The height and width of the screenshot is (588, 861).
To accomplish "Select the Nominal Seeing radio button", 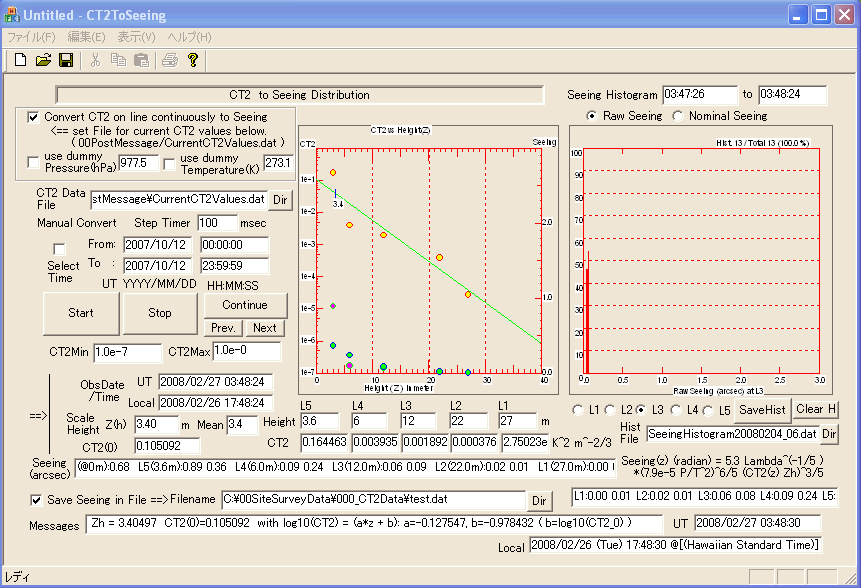I will point(678,116).
